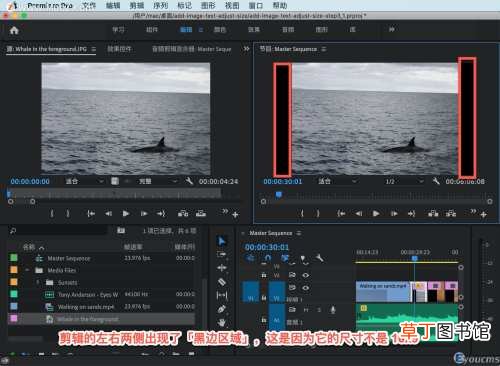Solo audio track with the S button
The width and height of the screenshot is (500, 366).
coord(319,310)
